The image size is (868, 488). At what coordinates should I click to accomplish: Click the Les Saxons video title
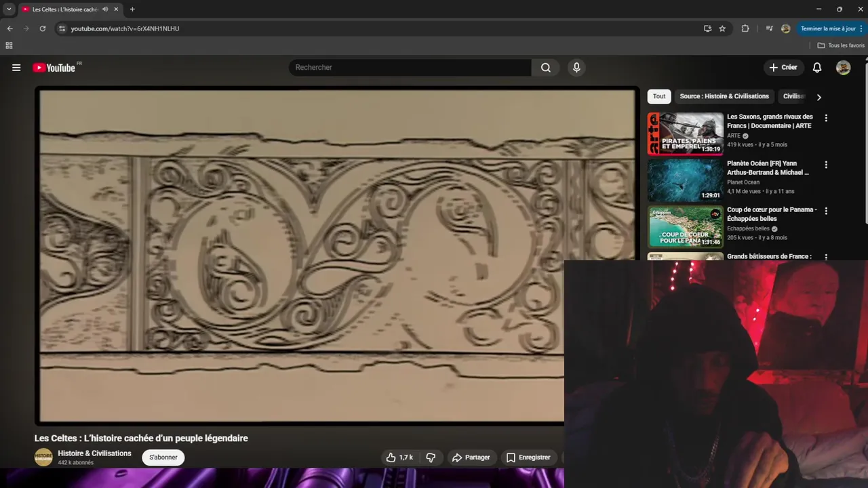[x=770, y=121]
